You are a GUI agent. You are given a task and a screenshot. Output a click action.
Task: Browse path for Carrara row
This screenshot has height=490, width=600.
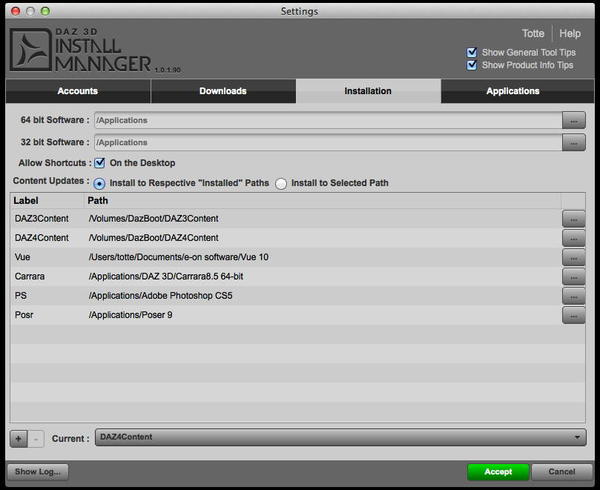click(574, 277)
